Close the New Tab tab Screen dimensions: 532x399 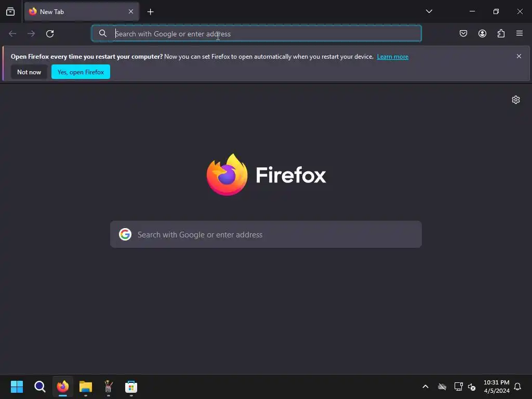pyautogui.click(x=131, y=11)
